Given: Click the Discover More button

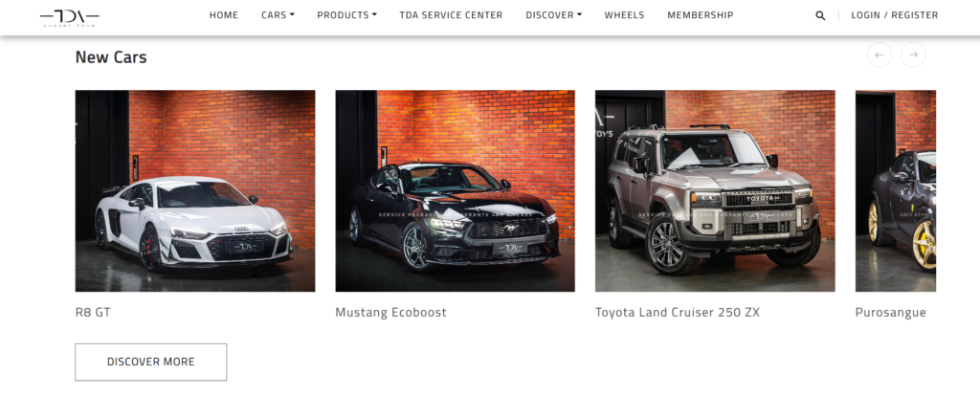Looking at the screenshot, I should point(150,362).
